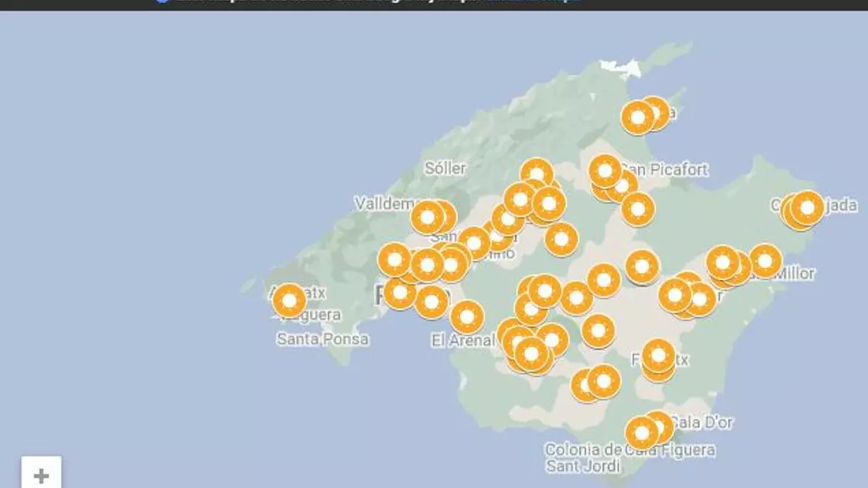
Task: Click the Sóller place label
Action: 445,168
